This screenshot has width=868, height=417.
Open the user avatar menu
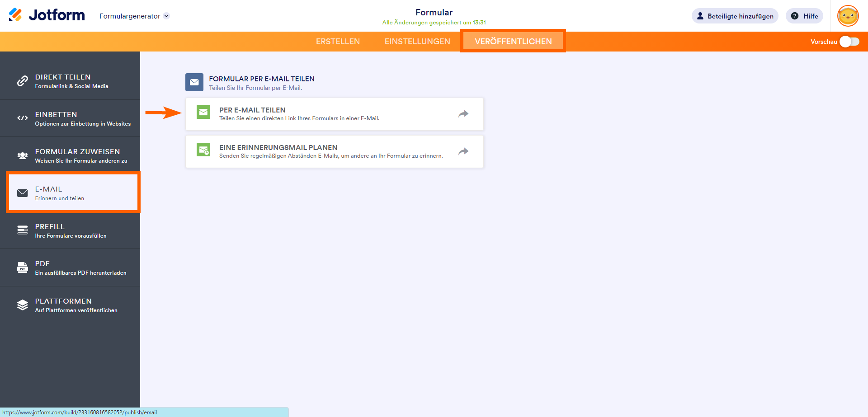[x=848, y=16]
